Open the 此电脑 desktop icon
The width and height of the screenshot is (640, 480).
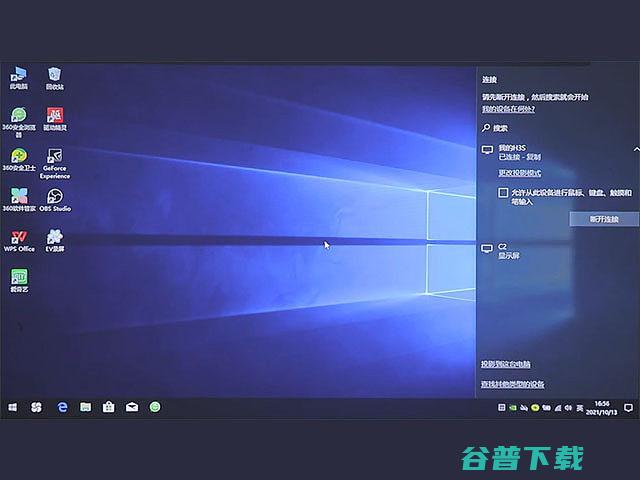[x=18, y=75]
